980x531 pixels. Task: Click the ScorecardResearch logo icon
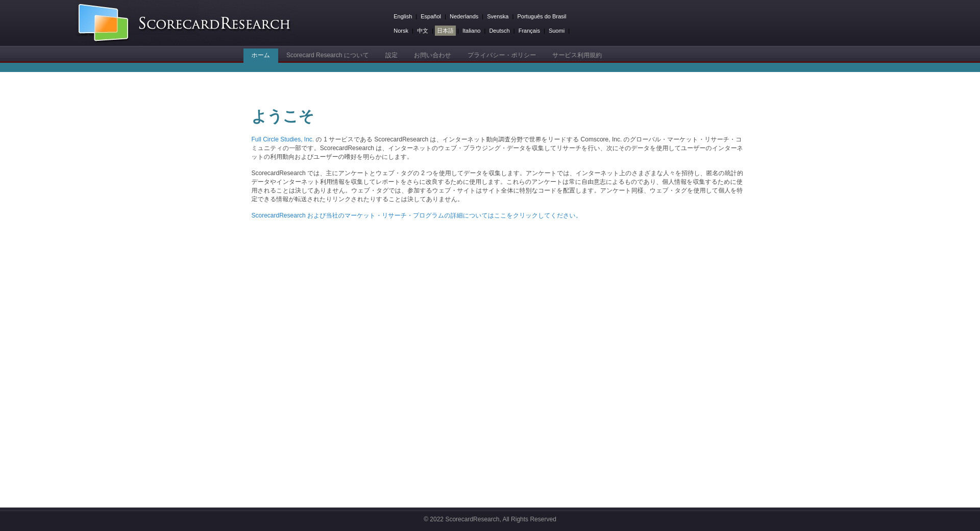[103, 23]
